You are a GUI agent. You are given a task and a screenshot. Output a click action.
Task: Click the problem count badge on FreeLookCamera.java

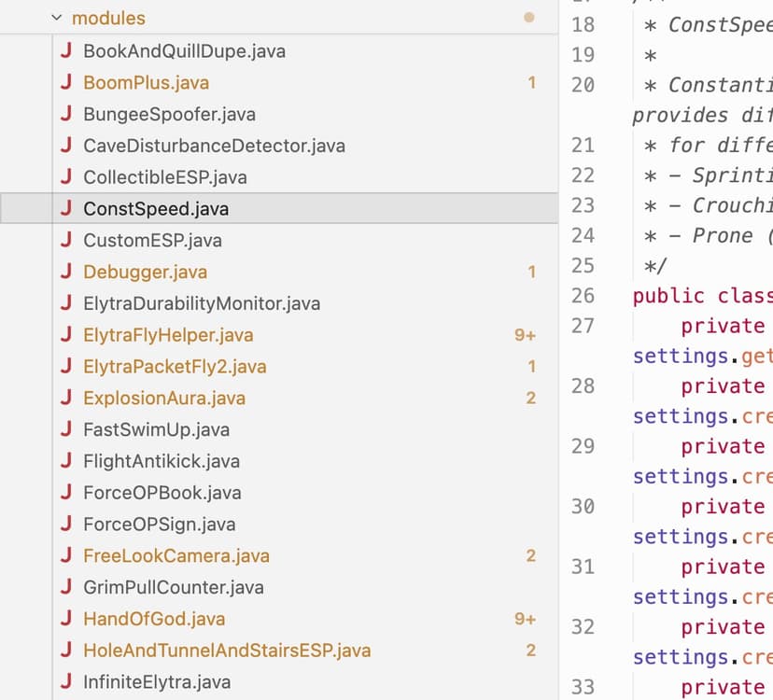(x=530, y=556)
